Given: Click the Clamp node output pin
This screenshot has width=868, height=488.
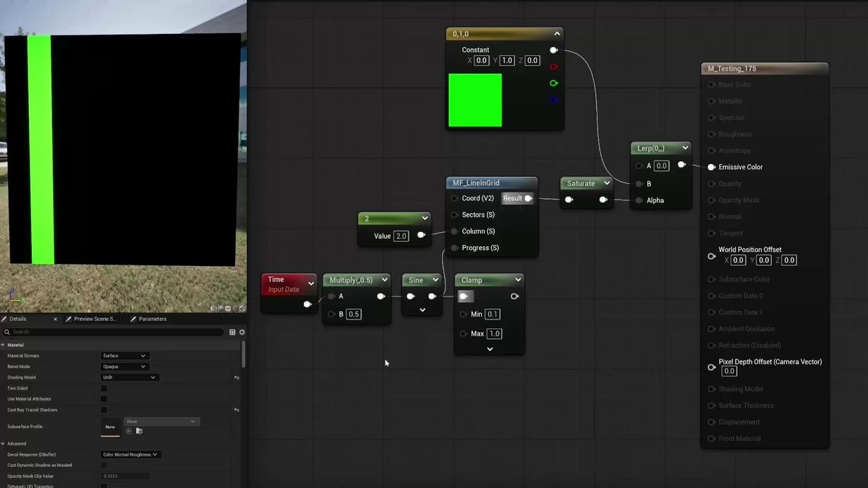Looking at the screenshot, I should tap(514, 296).
